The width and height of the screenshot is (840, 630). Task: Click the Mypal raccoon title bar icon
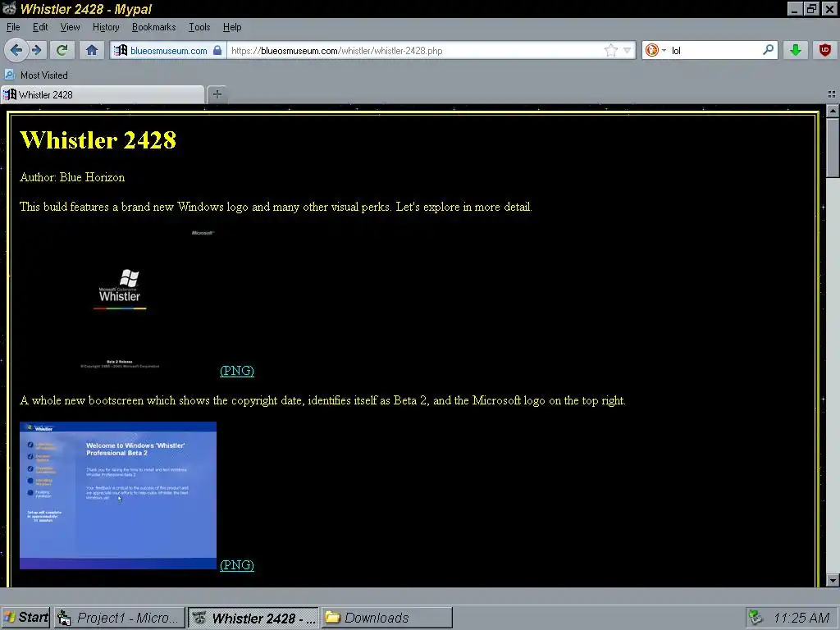(x=9, y=8)
